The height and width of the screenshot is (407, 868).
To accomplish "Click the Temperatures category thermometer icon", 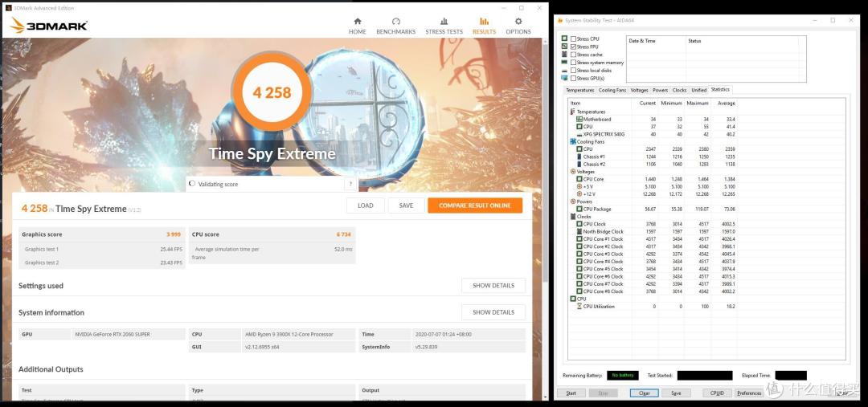I will tap(572, 112).
